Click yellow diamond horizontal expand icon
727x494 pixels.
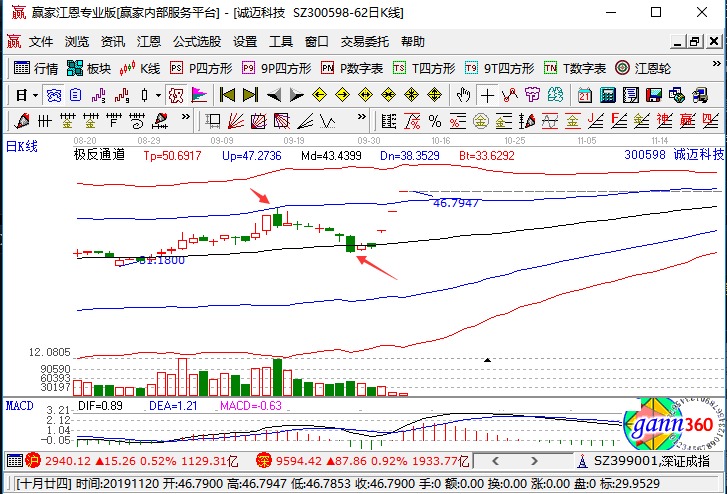(x=365, y=96)
